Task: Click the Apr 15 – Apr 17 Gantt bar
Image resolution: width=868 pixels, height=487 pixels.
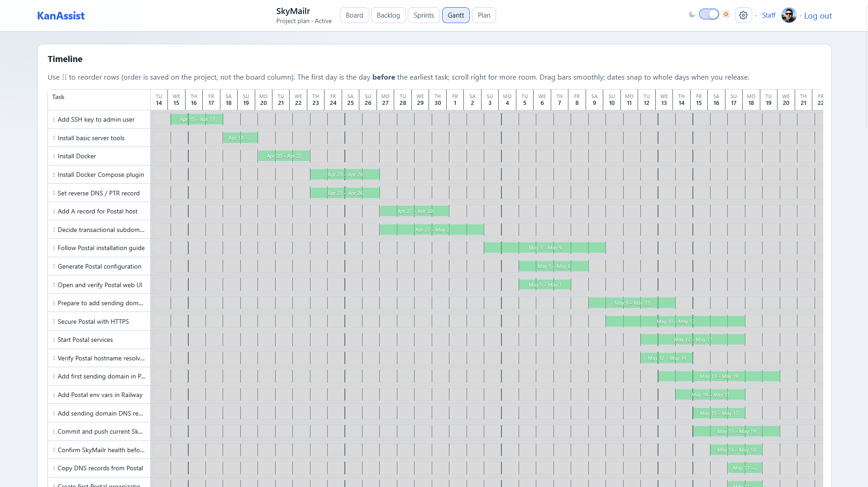Action: [x=197, y=119]
